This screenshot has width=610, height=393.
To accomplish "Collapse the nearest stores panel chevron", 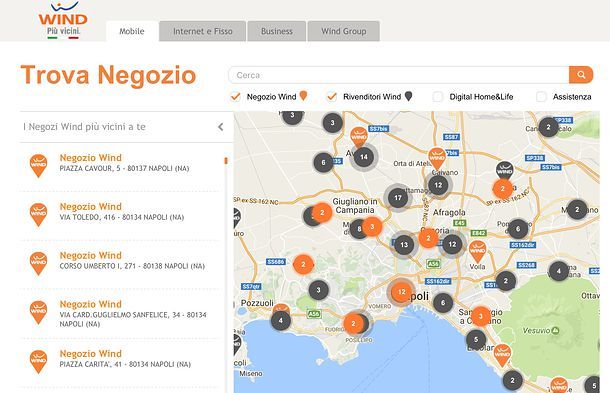I will pyautogui.click(x=221, y=127).
